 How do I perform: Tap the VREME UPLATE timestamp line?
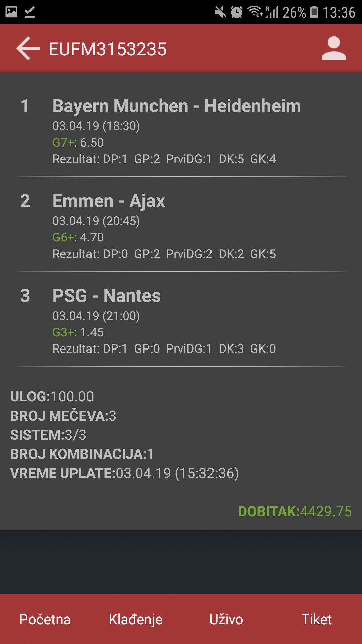pos(125,473)
